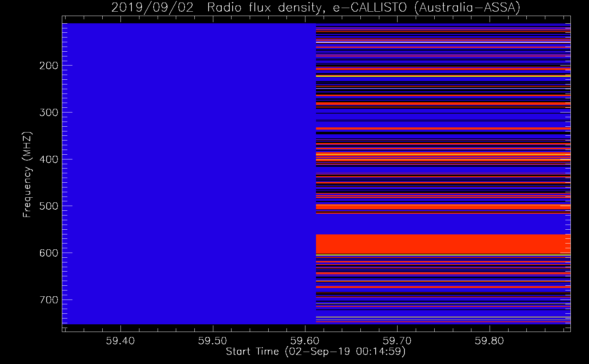Click the 600 frequency tick label
This screenshot has height=364, width=589.
click(x=49, y=253)
